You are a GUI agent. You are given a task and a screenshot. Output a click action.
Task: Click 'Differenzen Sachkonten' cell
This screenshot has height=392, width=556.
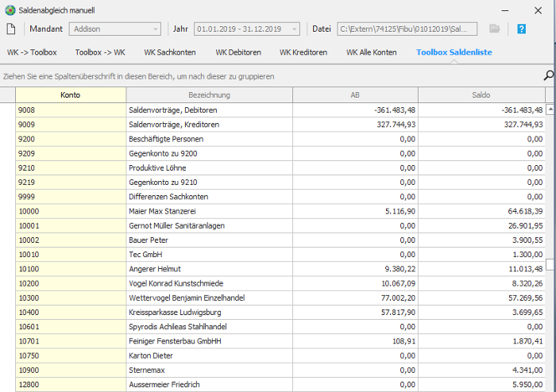pyautogui.click(x=209, y=197)
